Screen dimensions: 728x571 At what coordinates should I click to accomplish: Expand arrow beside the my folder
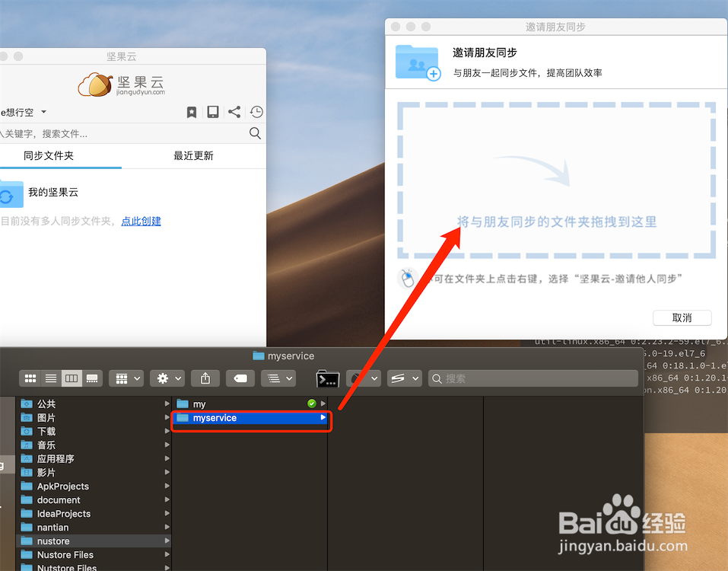click(x=323, y=404)
